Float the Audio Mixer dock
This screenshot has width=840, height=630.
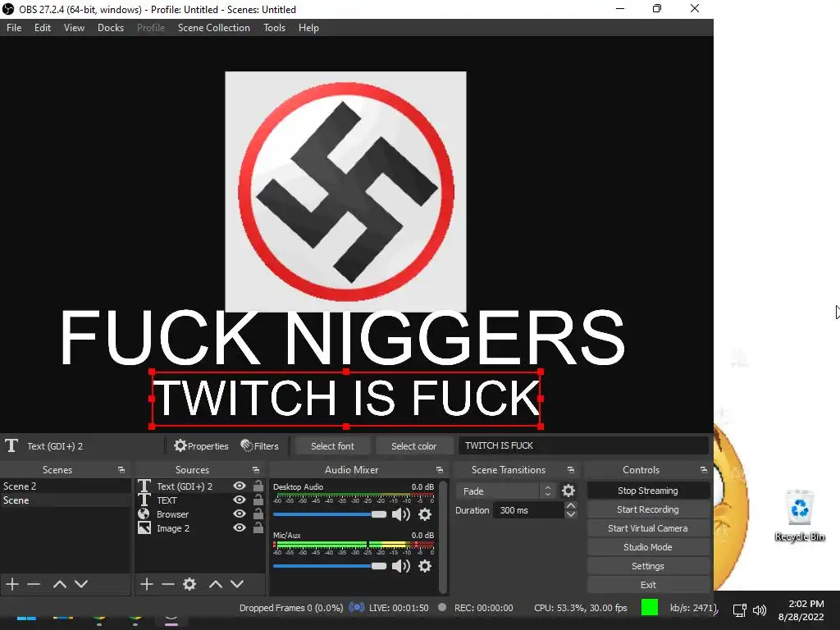[x=440, y=470]
